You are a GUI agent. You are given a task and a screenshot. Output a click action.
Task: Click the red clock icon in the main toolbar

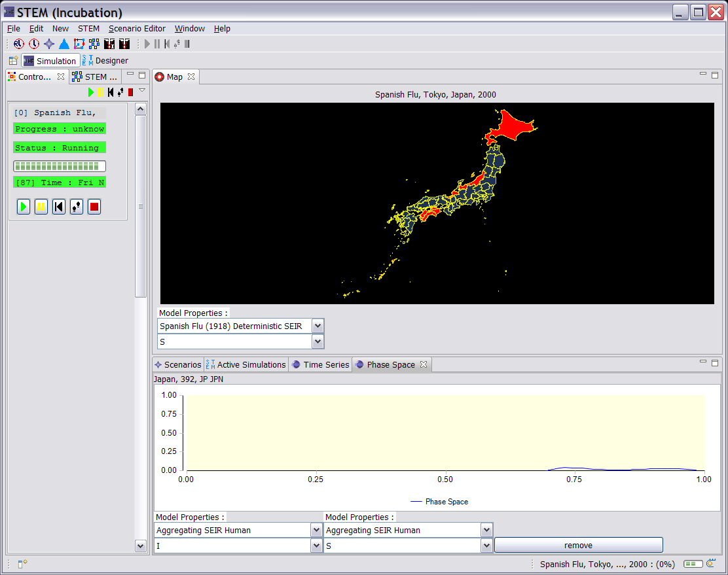coord(34,44)
